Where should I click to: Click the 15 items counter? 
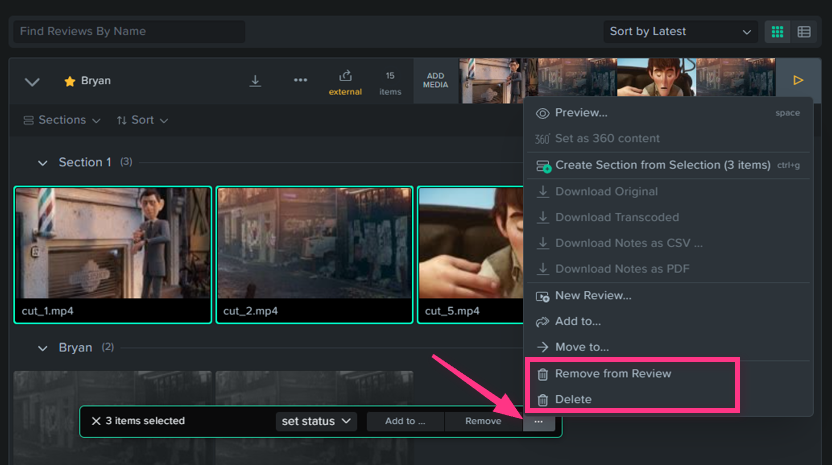[x=390, y=83]
